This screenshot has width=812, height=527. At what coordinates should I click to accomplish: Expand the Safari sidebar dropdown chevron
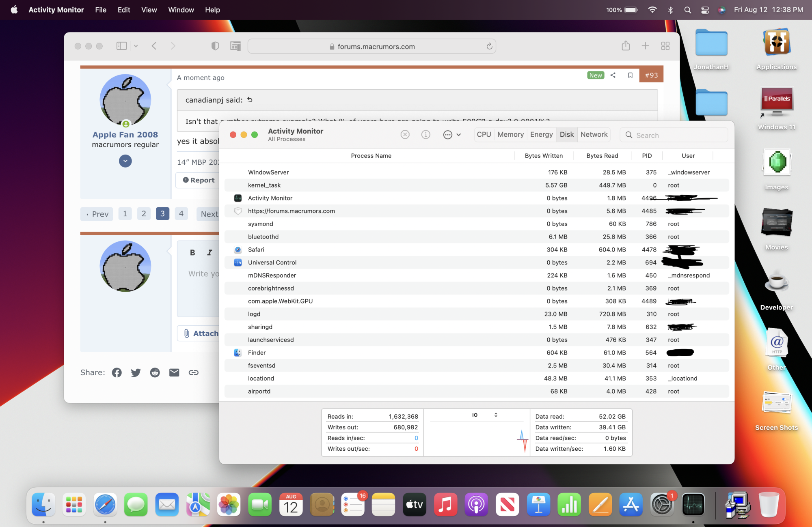[136, 46]
